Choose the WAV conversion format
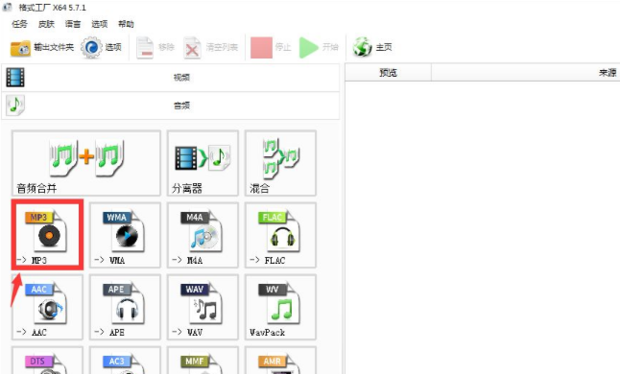 [x=203, y=307]
